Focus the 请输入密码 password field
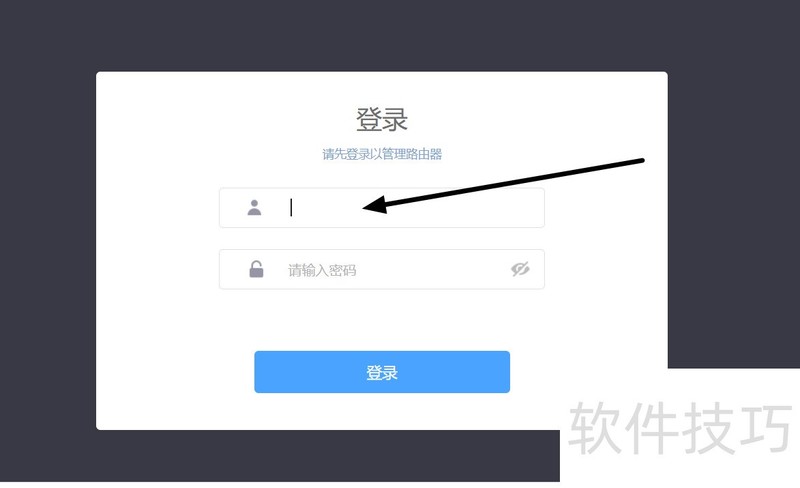Image resolution: width=800 pixels, height=488 pixels. [x=382, y=269]
